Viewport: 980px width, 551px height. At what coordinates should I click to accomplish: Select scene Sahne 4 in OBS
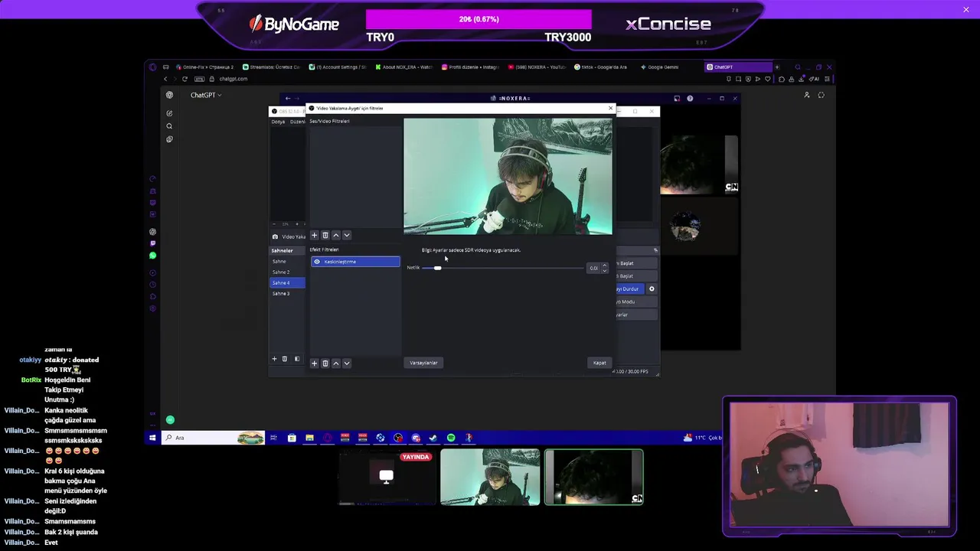pyautogui.click(x=288, y=283)
